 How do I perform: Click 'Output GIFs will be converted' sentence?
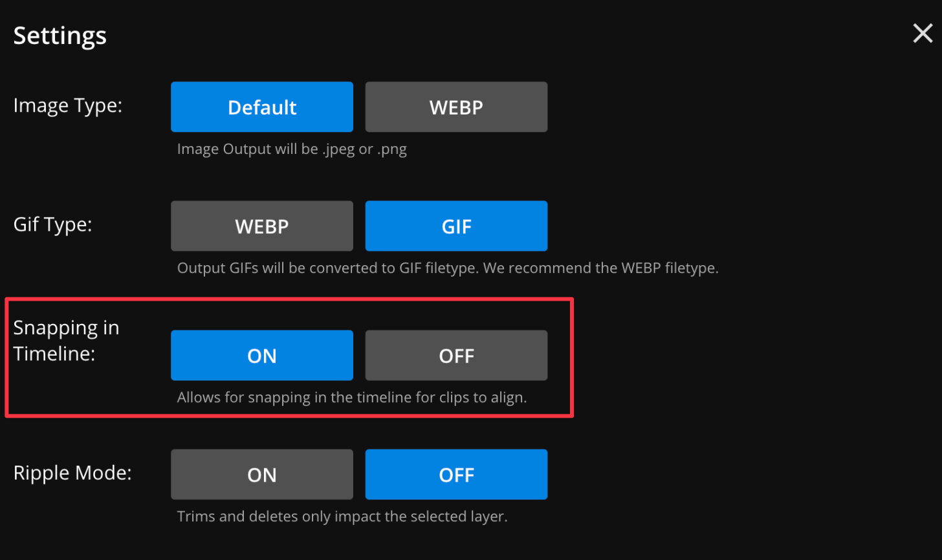click(327, 268)
